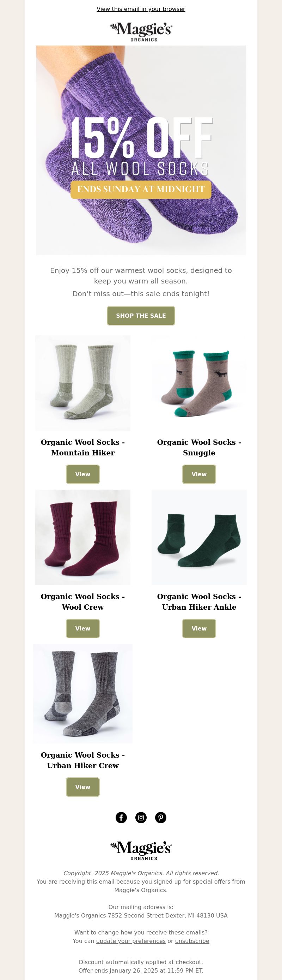Follow the 'update your preferences' link

[131, 941]
